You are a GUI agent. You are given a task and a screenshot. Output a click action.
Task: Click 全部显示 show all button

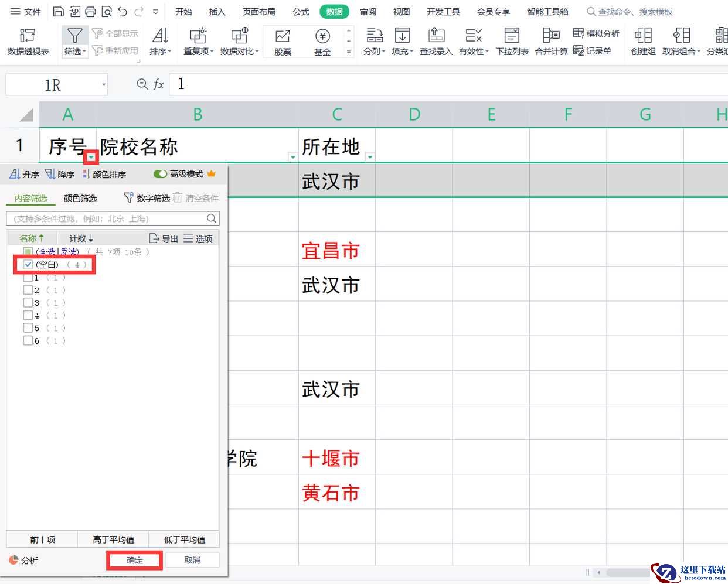tap(115, 34)
